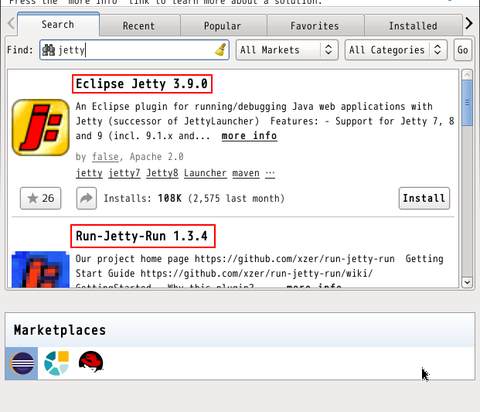Click the 'Installs: 108K' text
This screenshot has width=480, height=412.
click(143, 198)
